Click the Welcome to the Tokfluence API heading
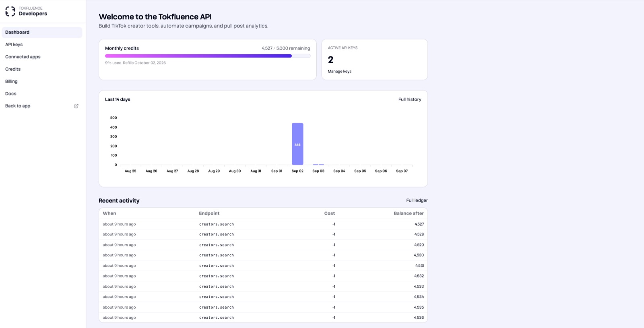Image resolution: width=644 pixels, height=328 pixels. [x=155, y=17]
